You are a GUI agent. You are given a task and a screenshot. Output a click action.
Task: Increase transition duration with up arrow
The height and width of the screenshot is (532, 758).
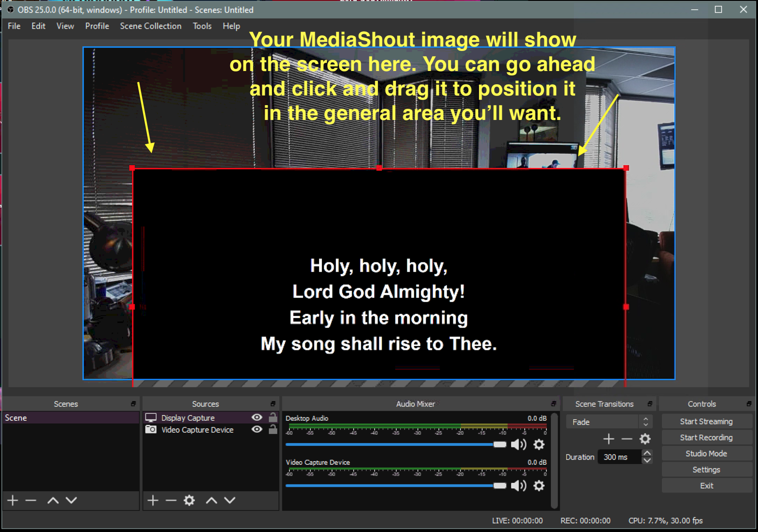[x=647, y=453]
